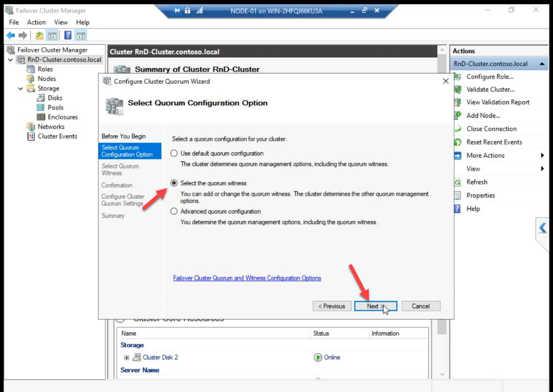Click the Add Node icon in Actions

coord(458,115)
